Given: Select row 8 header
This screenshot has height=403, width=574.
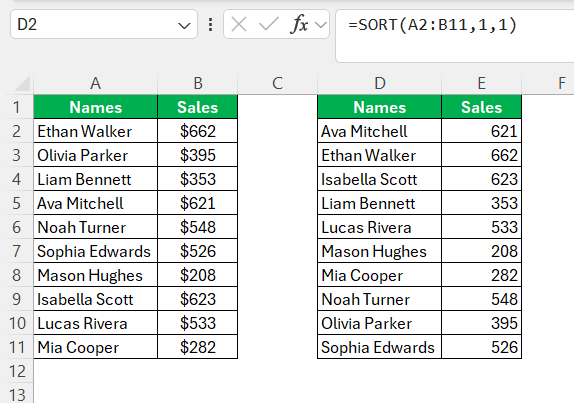Looking at the screenshot, I should click(16, 275).
